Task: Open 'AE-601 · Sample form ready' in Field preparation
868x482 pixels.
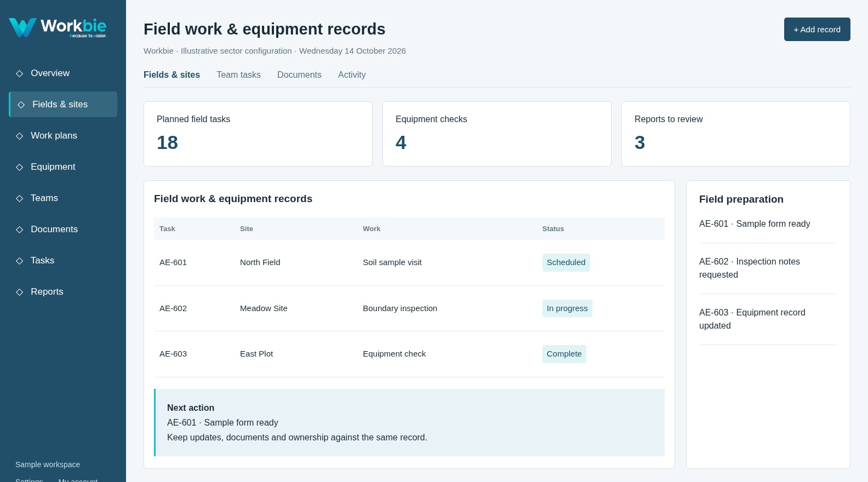Action: pyautogui.click(x=755, y=223)
